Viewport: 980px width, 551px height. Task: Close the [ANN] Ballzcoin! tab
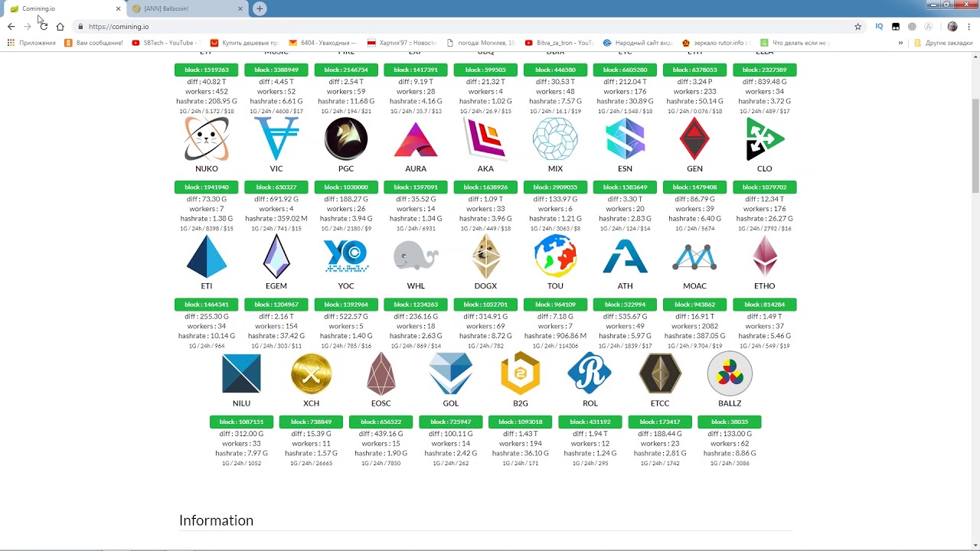[240, 8]
